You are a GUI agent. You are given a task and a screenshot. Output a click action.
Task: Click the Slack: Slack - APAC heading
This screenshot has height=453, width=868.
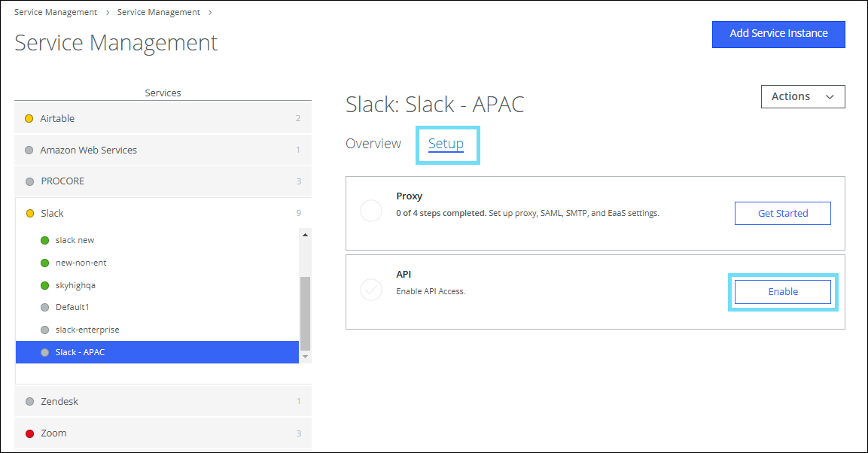point(434,105)
